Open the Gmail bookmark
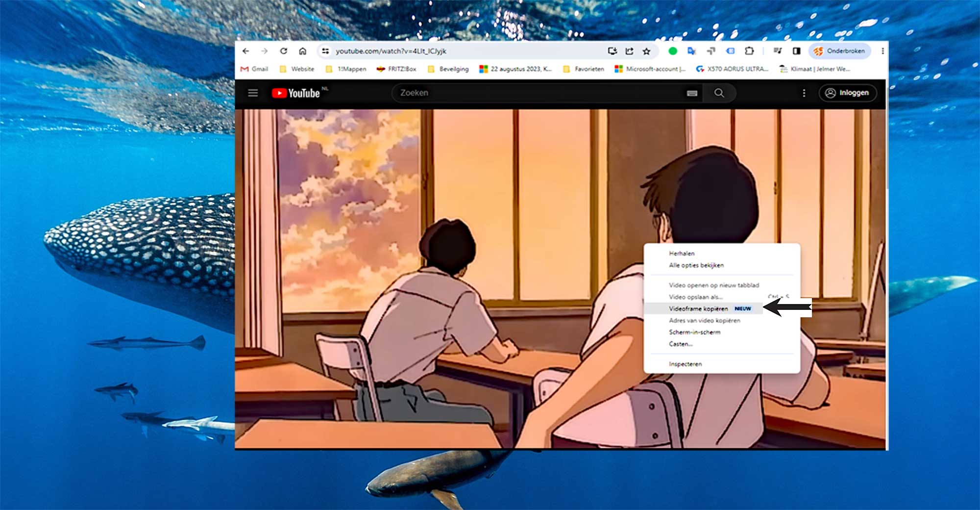980x510 pixels. [x=254, y=69]
